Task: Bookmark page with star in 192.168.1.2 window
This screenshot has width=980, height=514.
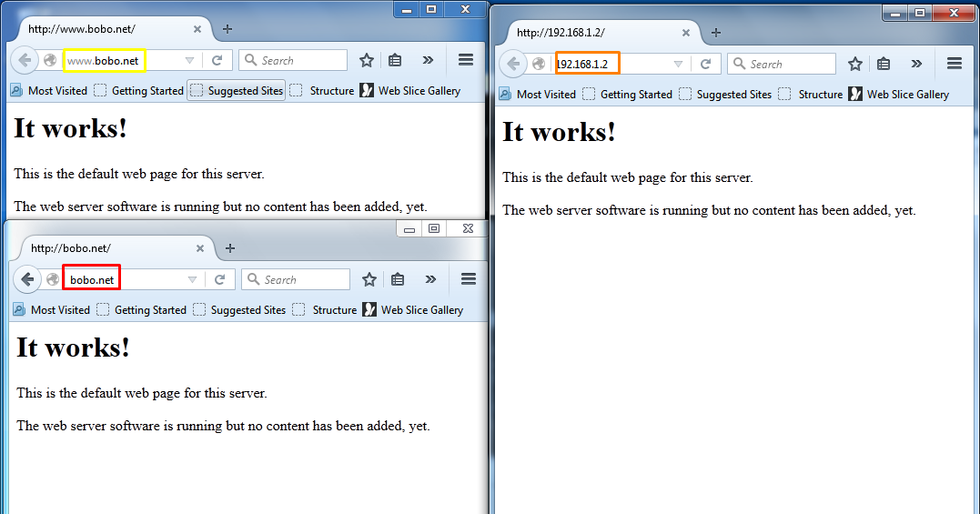Action: point(855,64)
